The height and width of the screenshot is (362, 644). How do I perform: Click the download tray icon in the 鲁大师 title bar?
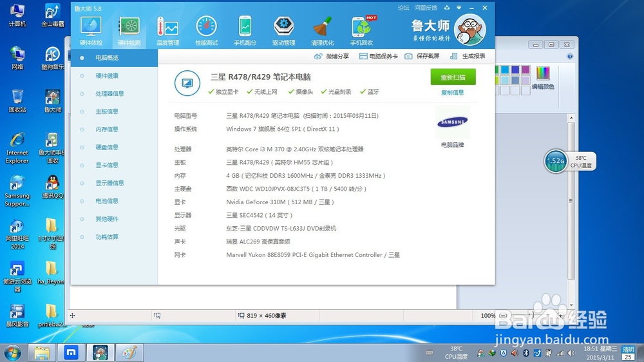click(447, 8)
